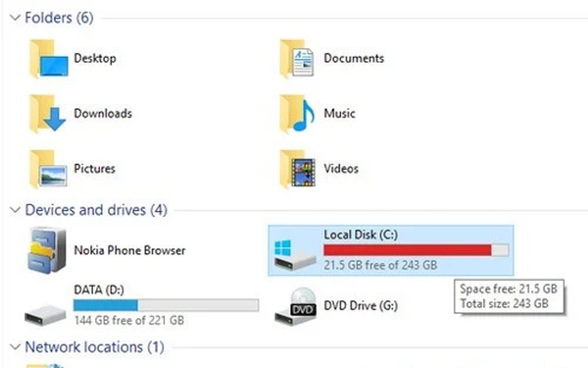Collapse the Devices and drives chevron
Image resolution: width=588 pixels, height=368 pixels.
(15, 210)
